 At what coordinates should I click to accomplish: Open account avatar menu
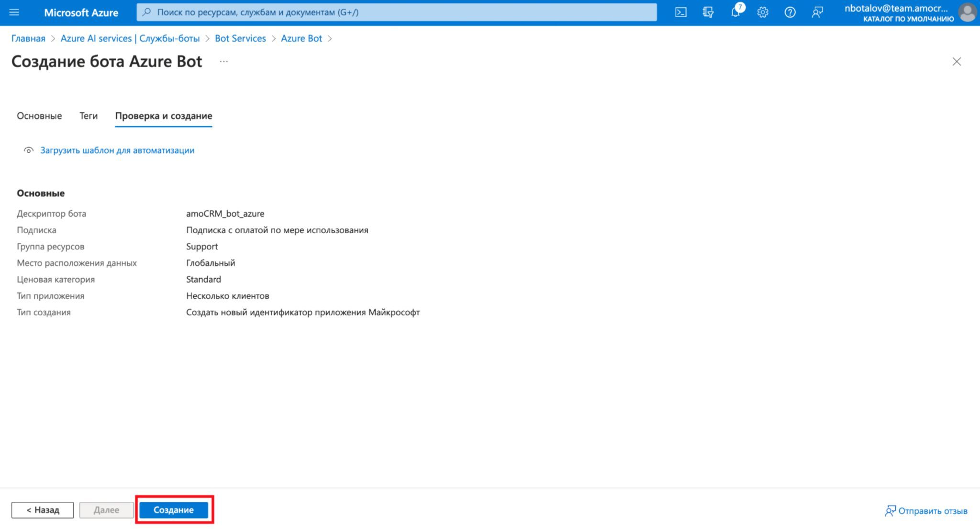point(967,12)
